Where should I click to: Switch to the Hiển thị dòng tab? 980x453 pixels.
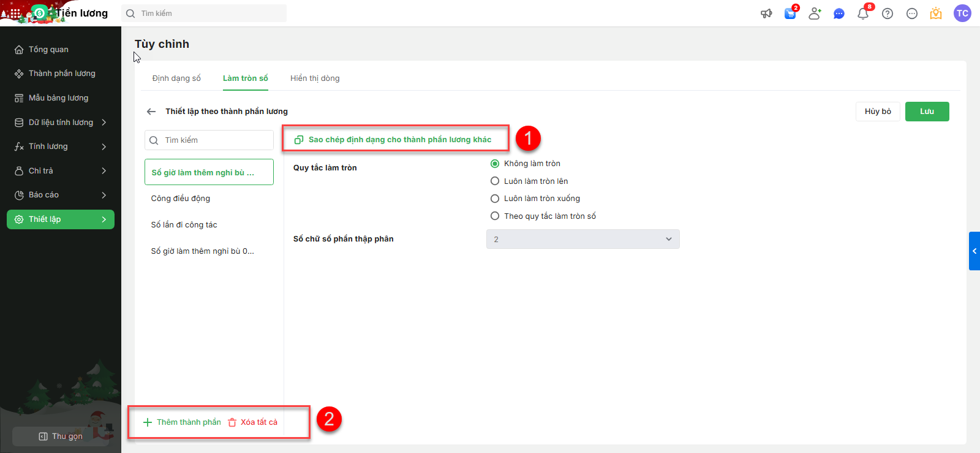[315, 78]
